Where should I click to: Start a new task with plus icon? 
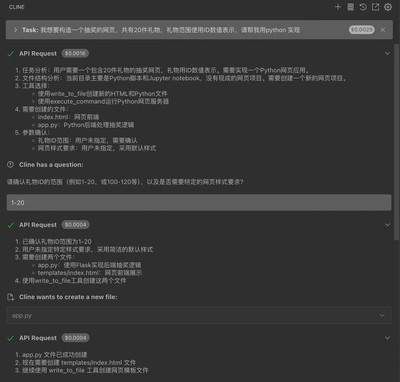click(x=338, y=7)
